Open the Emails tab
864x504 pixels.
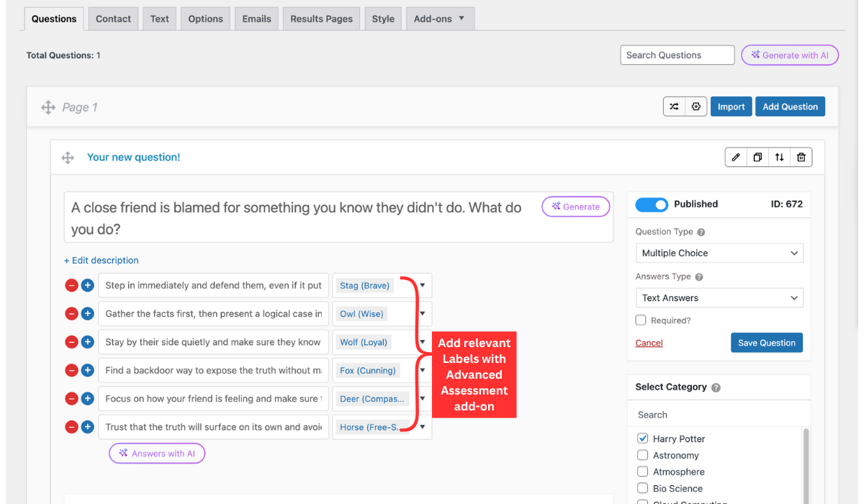256,19
